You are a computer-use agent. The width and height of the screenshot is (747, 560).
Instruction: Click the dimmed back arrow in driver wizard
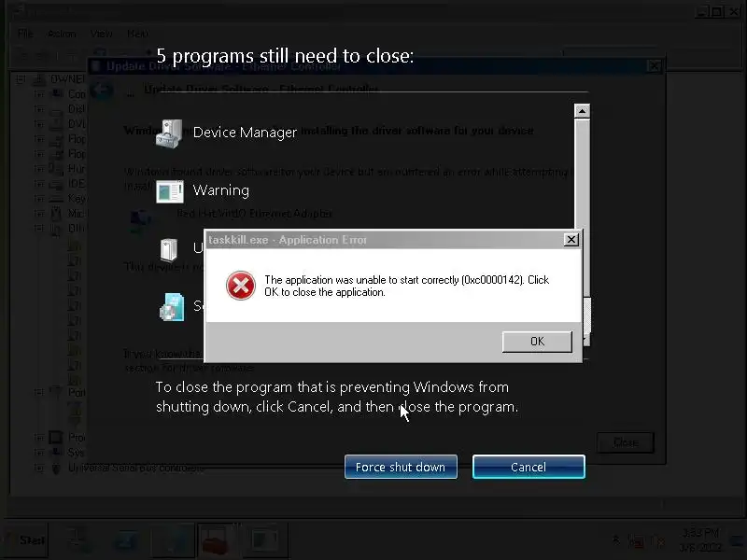tap(101, 91)
